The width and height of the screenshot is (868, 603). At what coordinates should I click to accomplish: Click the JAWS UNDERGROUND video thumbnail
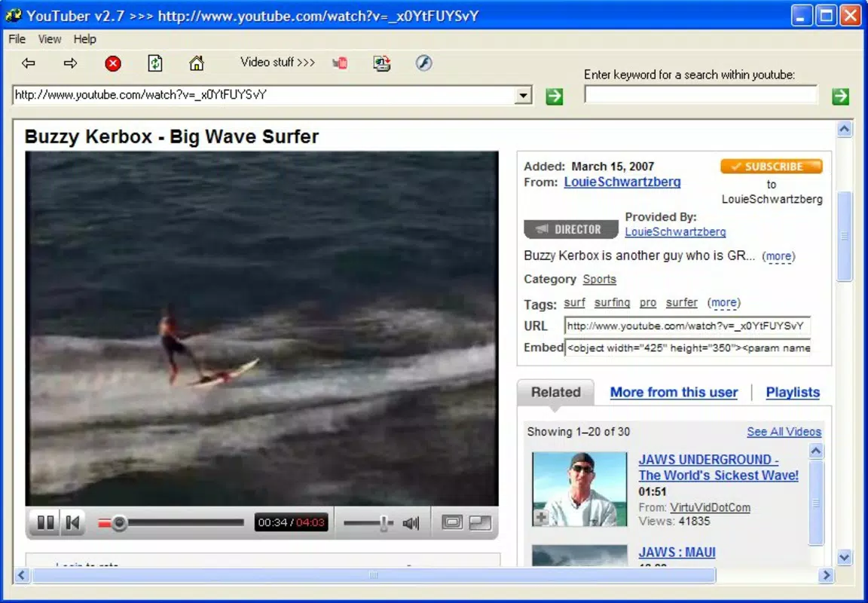click(579, 489)
